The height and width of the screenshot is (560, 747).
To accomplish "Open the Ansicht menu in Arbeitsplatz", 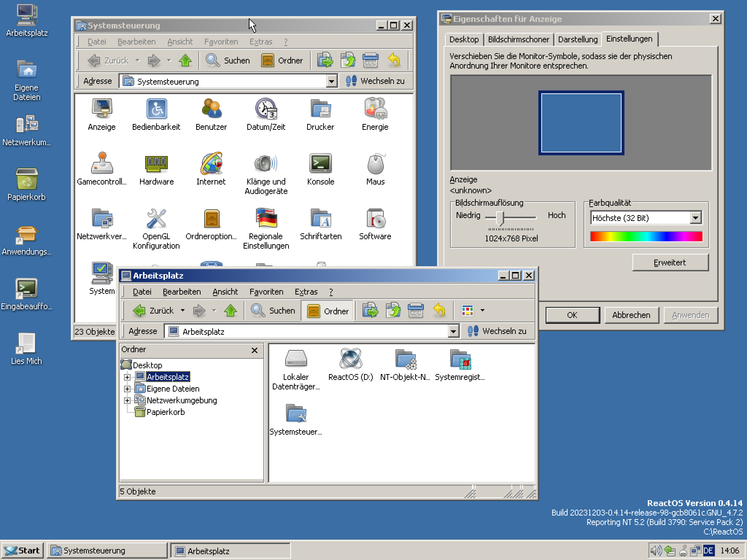I will (225, 292).
